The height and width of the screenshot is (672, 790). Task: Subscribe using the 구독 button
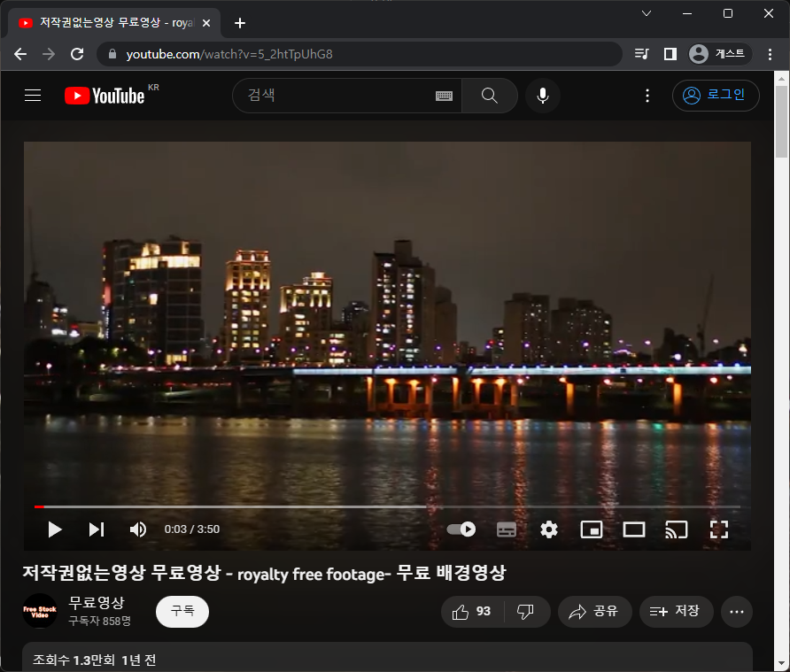tap(182, 611)
